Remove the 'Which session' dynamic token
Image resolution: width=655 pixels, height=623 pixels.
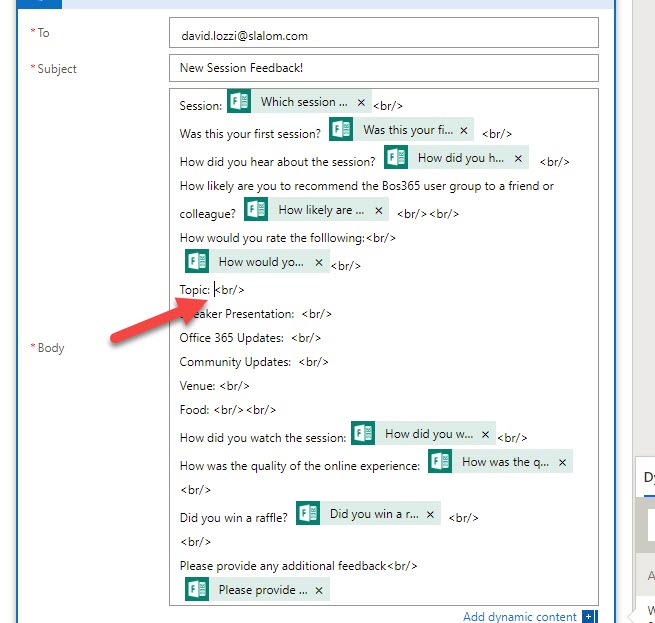pyautogui.click(x=361, y=102)
